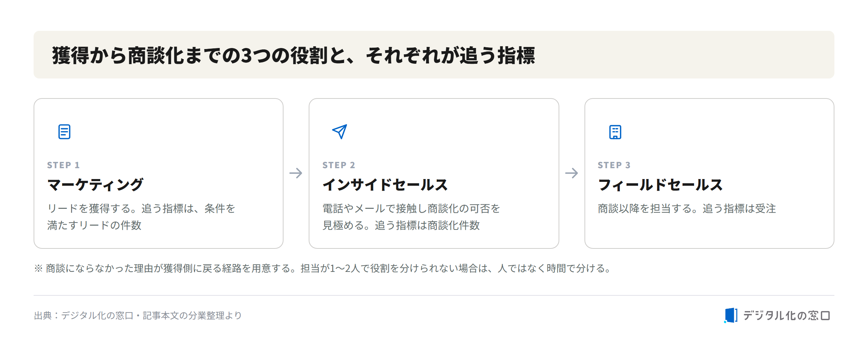Screen dimensions: 868x356
Task: Click the blue デジタル化の窓口 logo icon
Action: tap(730, 315)
